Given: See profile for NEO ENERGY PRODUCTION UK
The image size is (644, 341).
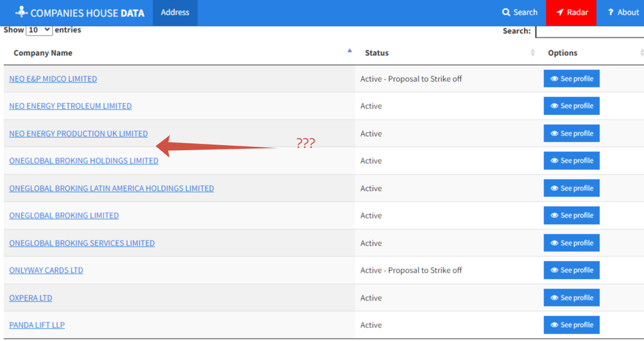Looking at the screenshot, I should click(571, 133).
